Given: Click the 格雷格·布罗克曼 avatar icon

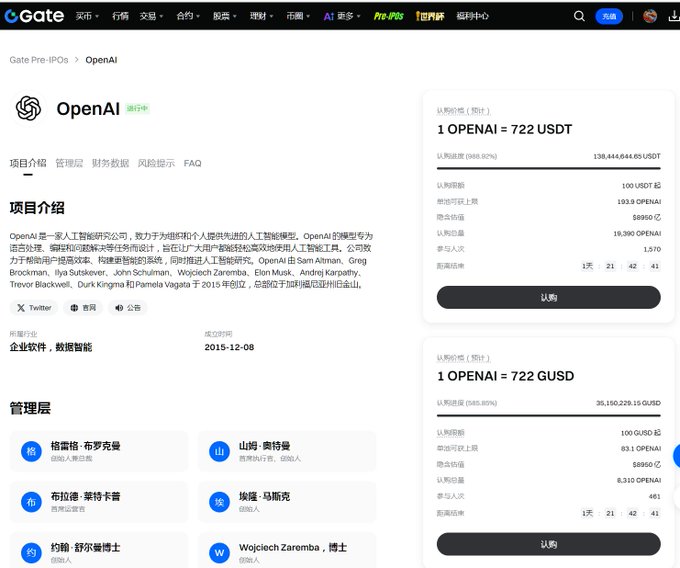Looking at the screenshot, I should click(x=31, y=451).
